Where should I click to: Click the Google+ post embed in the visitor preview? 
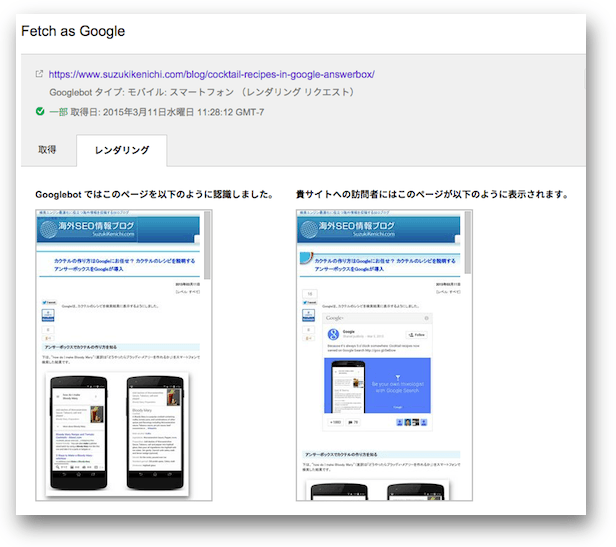(377, 372)
